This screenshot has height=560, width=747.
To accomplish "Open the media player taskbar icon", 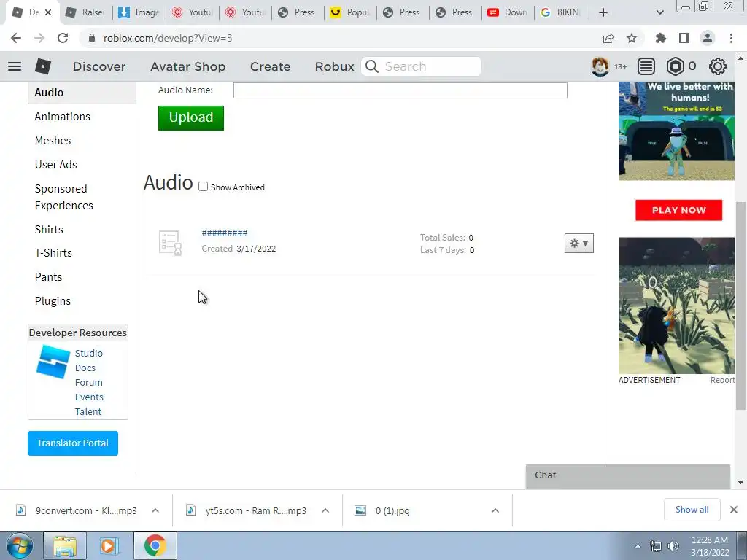I will pos(109,545).
